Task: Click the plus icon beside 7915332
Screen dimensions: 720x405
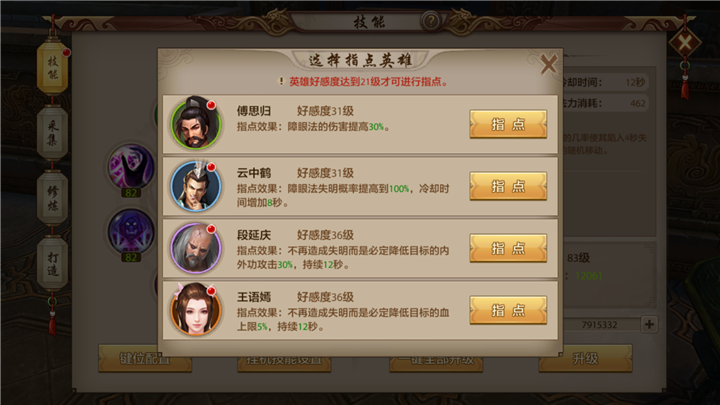Action: 649,324
